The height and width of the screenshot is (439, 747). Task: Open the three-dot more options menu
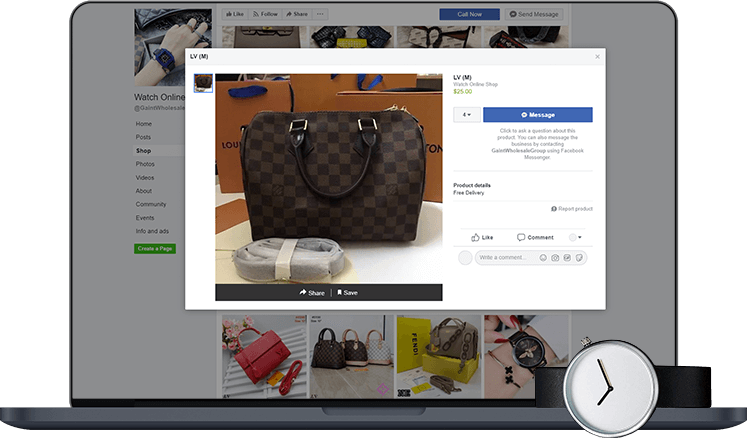pyautogui.click(x=321, y=14)
